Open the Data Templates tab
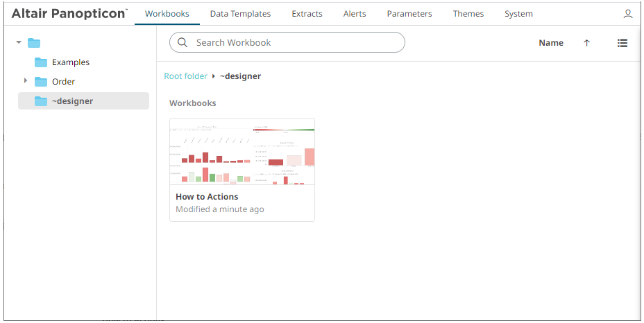 click(x=240, y=14)
